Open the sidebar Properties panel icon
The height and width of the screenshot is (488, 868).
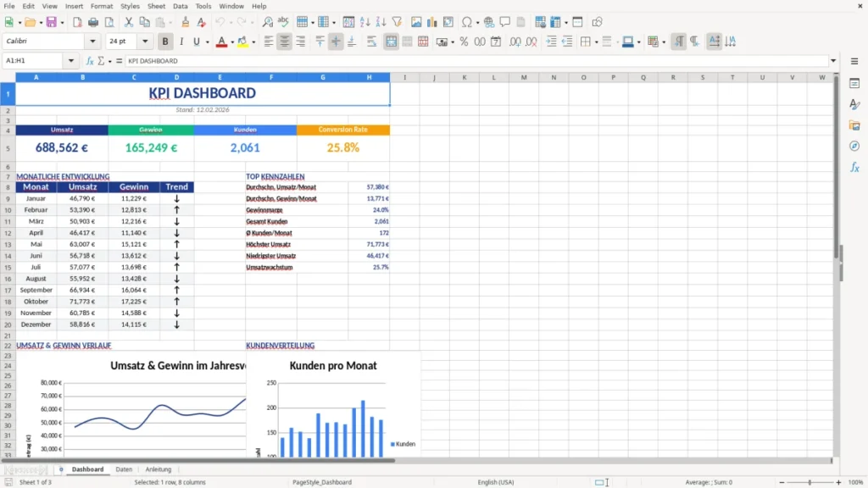pos(854,84)
